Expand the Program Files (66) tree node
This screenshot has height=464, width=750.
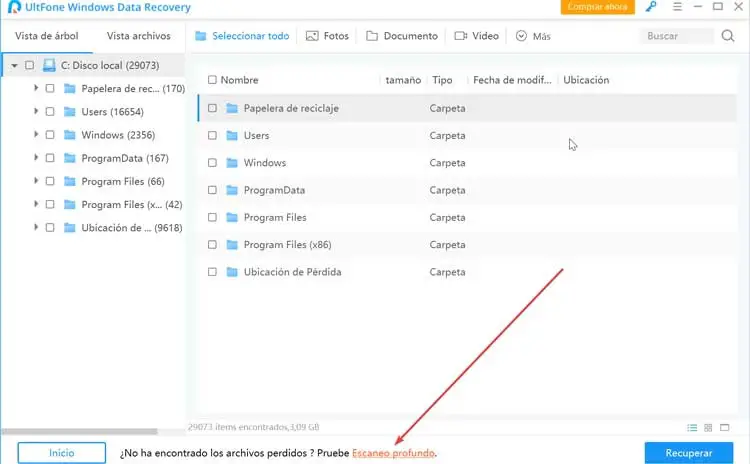point(35,181)
